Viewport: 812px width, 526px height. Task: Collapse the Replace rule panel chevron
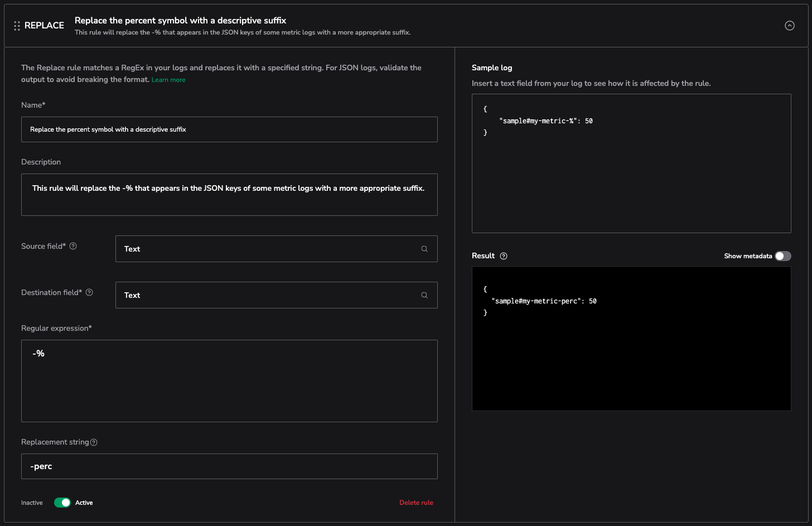pyautogui.click(x=789, y=26)
